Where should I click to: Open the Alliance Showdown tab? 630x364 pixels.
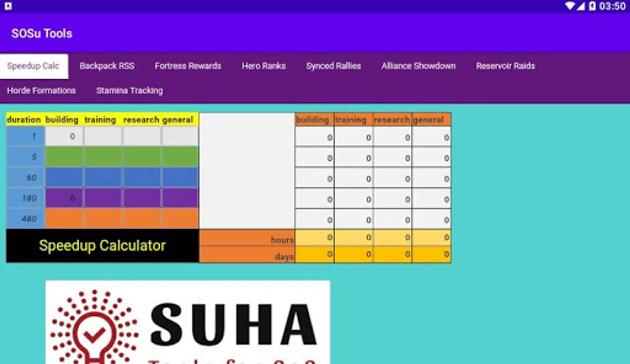[418, 66]
